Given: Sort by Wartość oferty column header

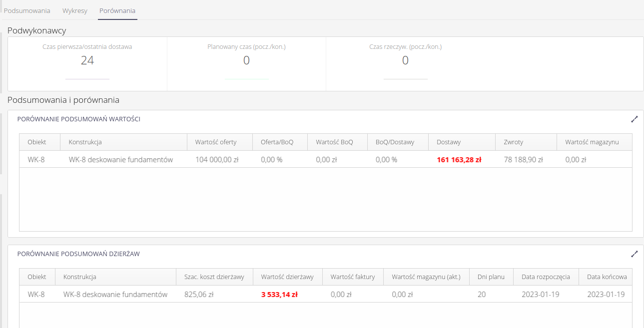Looking at the screenshot, I should tap(216, 142).
